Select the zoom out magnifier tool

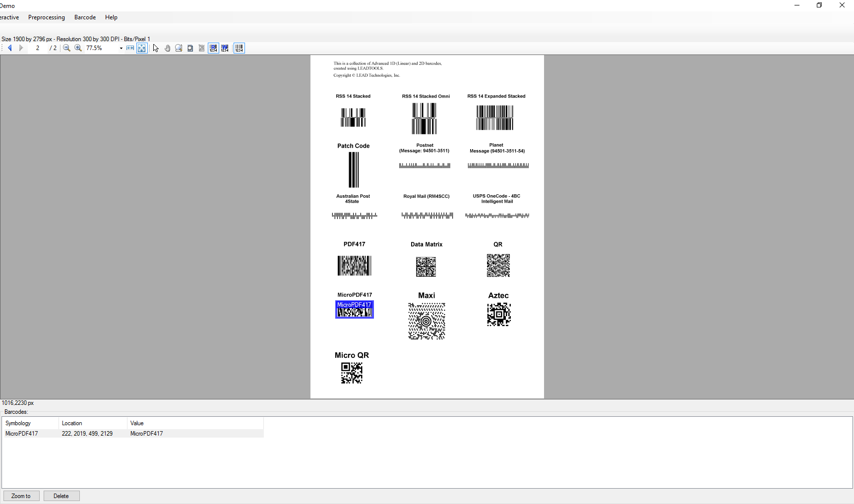tap(66, 48)
